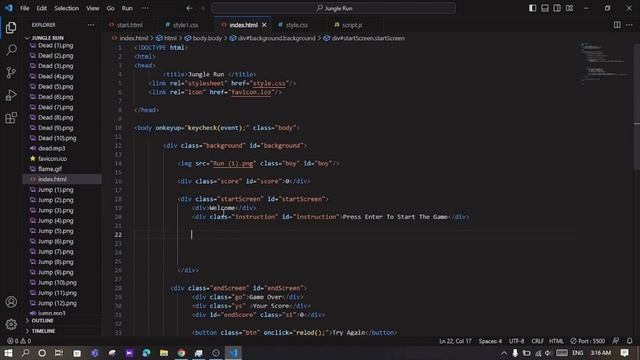Click the HTML language mode indicator
640x360 pixels.
556,341
